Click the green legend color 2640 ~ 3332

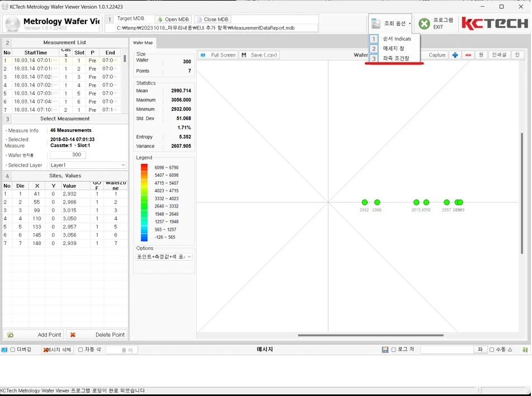click(144, 206)
